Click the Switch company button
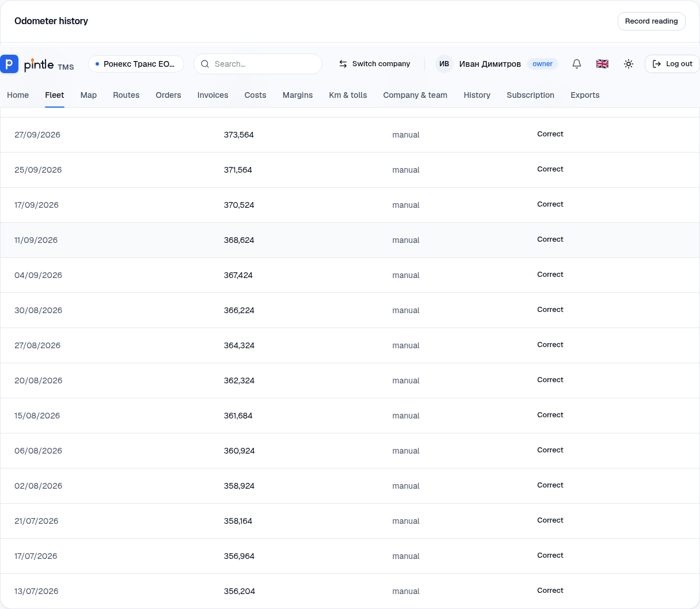 [x=375, y=64]
